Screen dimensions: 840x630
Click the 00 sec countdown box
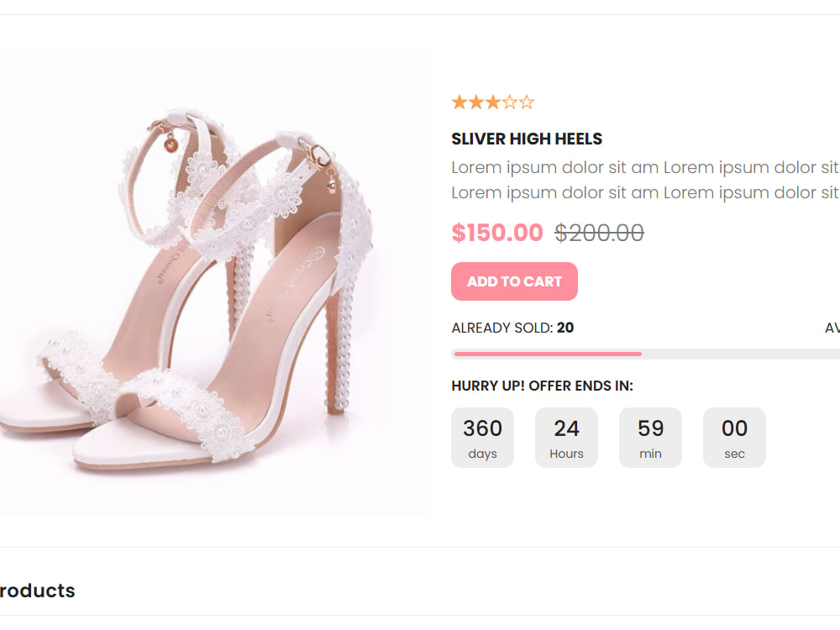(x=734, y=438)
